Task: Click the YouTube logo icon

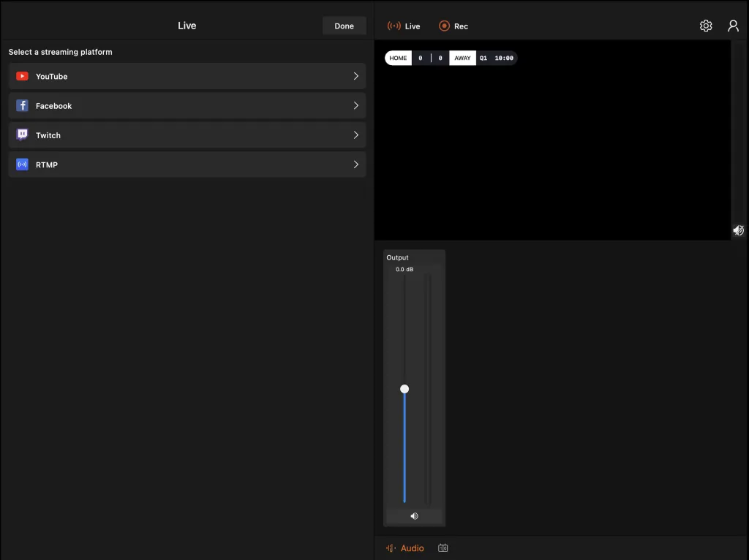Action: pos(22,76)
